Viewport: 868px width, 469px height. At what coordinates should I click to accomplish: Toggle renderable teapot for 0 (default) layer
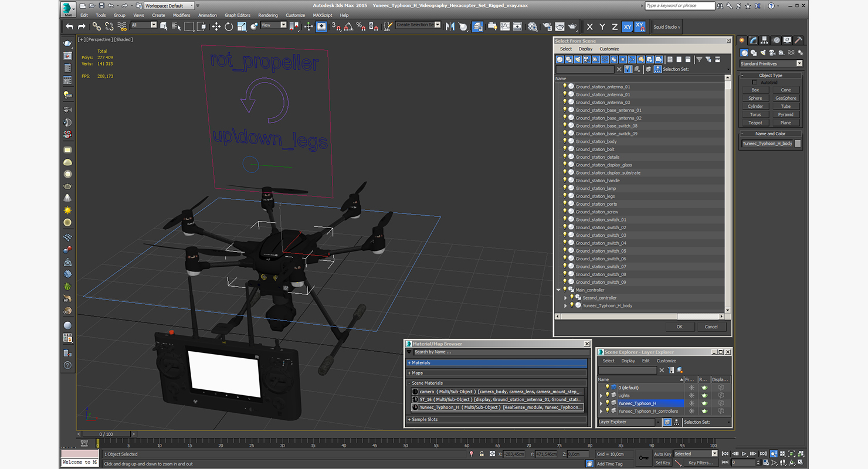(x=704, y=388)
